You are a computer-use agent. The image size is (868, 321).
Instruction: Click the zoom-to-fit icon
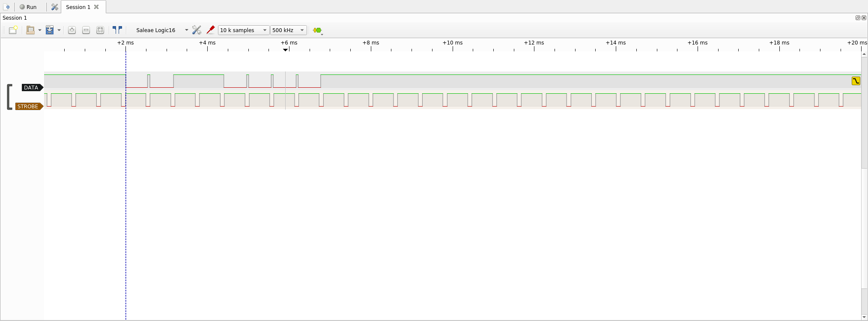[100, 30]
